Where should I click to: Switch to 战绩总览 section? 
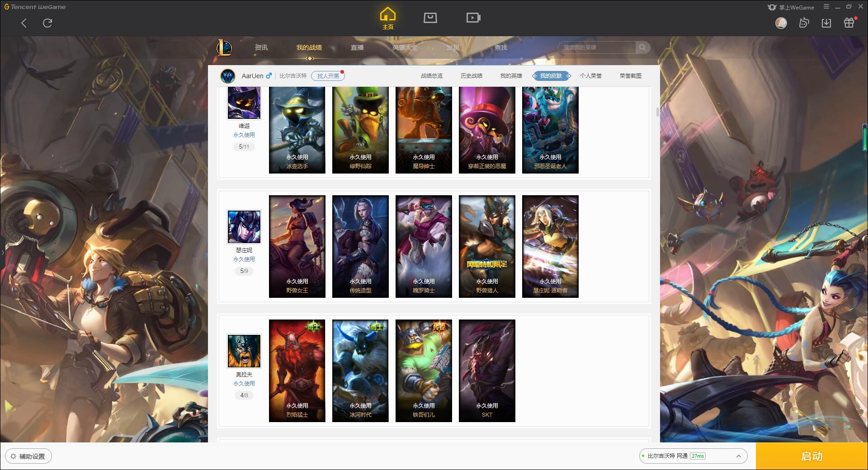(x=432, y=76)
